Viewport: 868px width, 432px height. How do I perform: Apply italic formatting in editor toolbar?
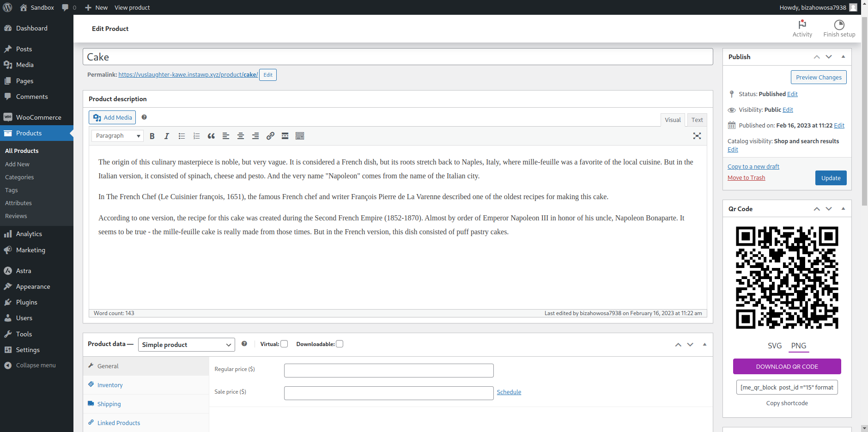pos(167,136)
